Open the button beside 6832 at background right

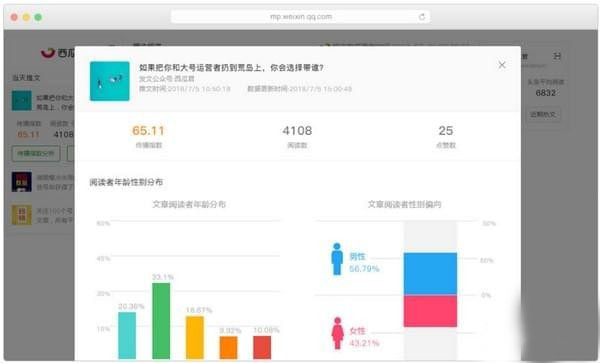pyautogui.click(x=543, y=114)
